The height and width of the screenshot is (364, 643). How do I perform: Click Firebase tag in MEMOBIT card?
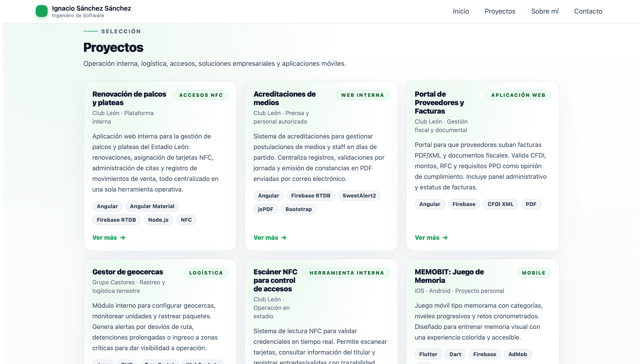pos(485,354)
